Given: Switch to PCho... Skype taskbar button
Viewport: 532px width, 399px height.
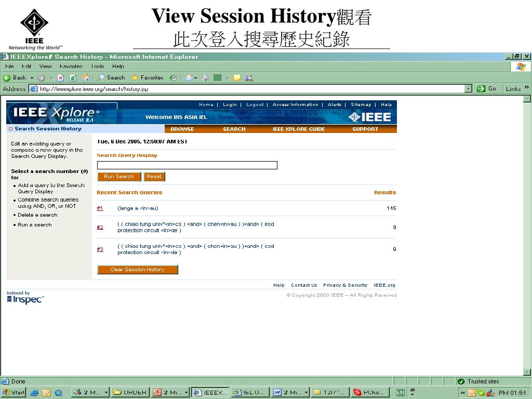Looking at the screenshot, I should pos(370,393).
